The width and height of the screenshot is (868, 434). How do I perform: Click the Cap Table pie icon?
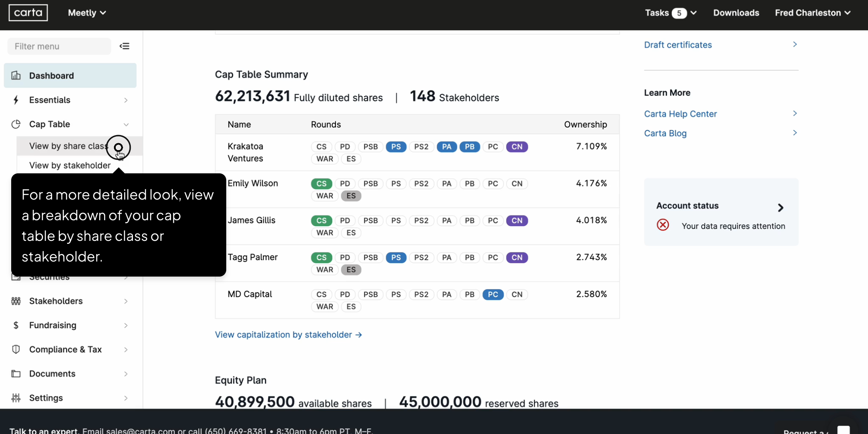(x=16, y=124)
